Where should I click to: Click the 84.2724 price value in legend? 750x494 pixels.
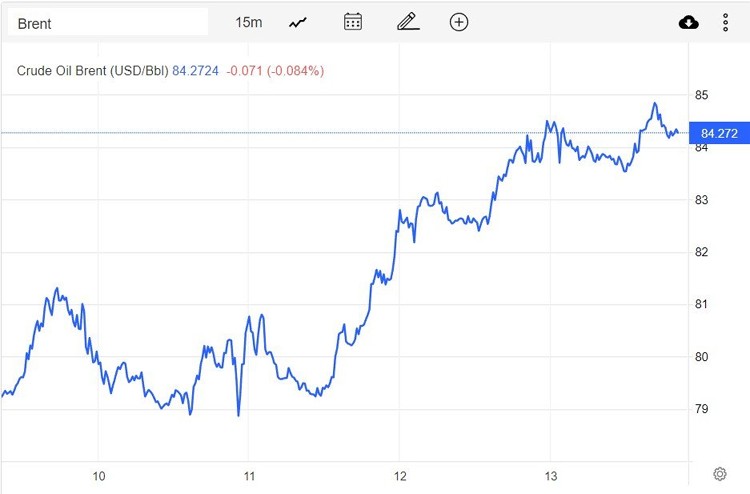tap(196, 71)
